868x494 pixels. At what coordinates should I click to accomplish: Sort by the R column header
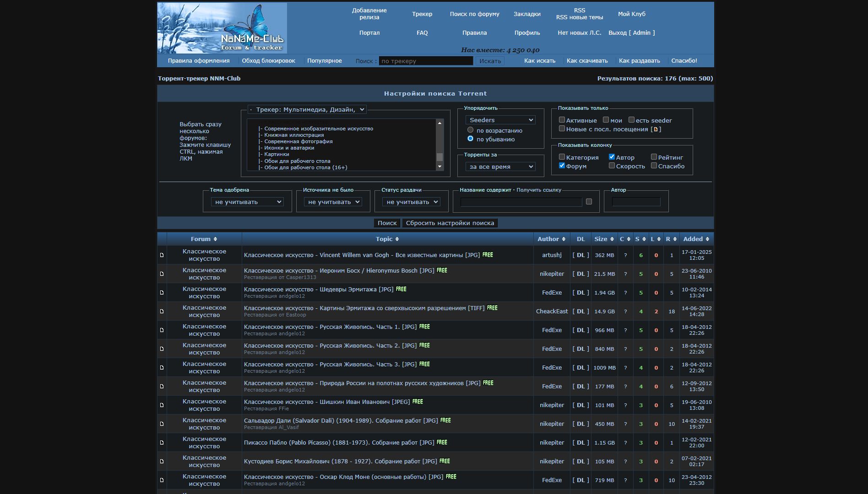coord(671,239)
